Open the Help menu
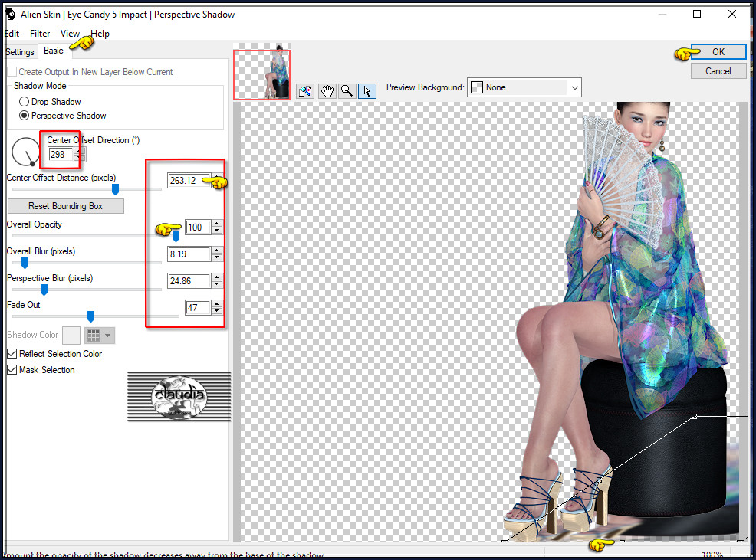The image size is (756, 560). (x=100, y=34)
